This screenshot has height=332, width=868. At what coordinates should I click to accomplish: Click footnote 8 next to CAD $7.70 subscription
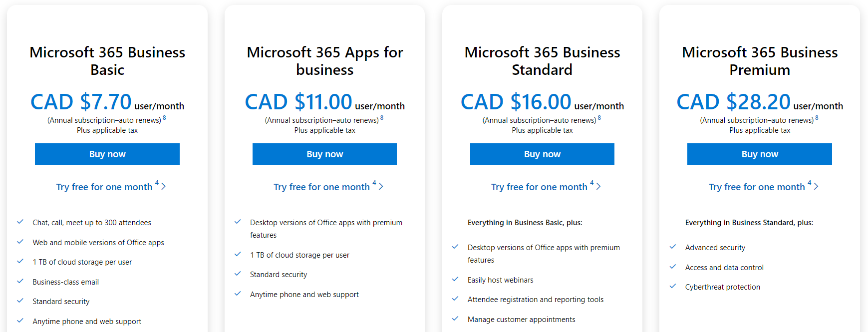pos(164,118)
